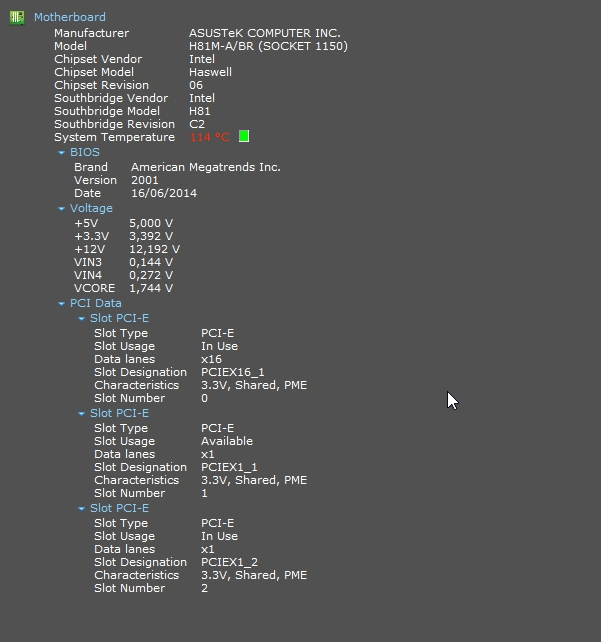Click the Chipset Vendor label
The width and height of the screenshot is (601, 642).
pos(98,59)
